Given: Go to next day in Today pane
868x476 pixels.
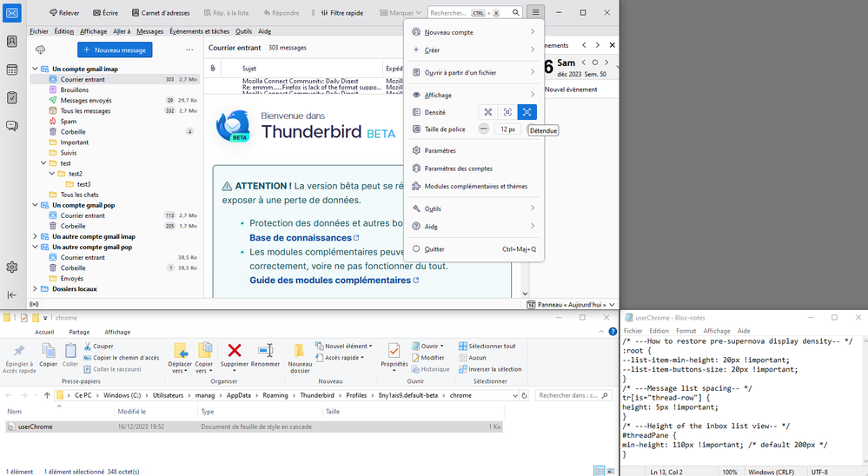Looking at the screenshot, I should pyautogui.click(x=606, y=63).
